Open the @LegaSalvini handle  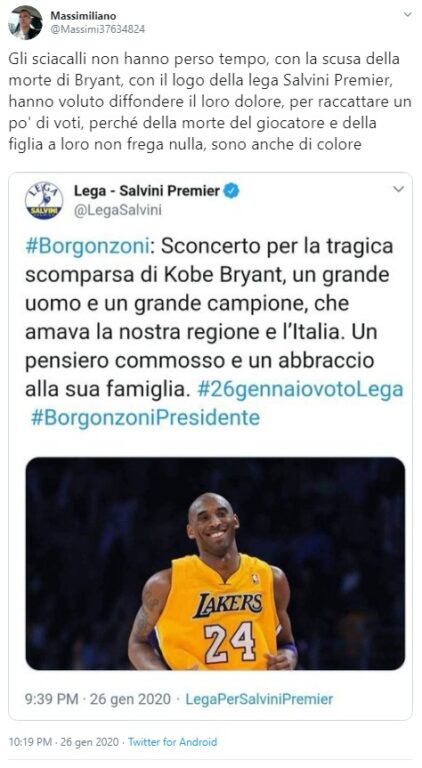117,211
